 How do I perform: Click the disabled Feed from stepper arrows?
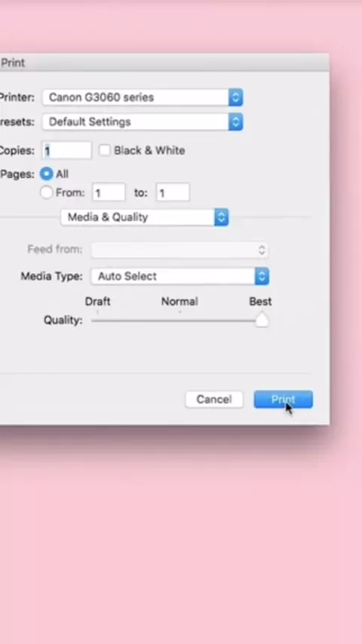point(262,250)
